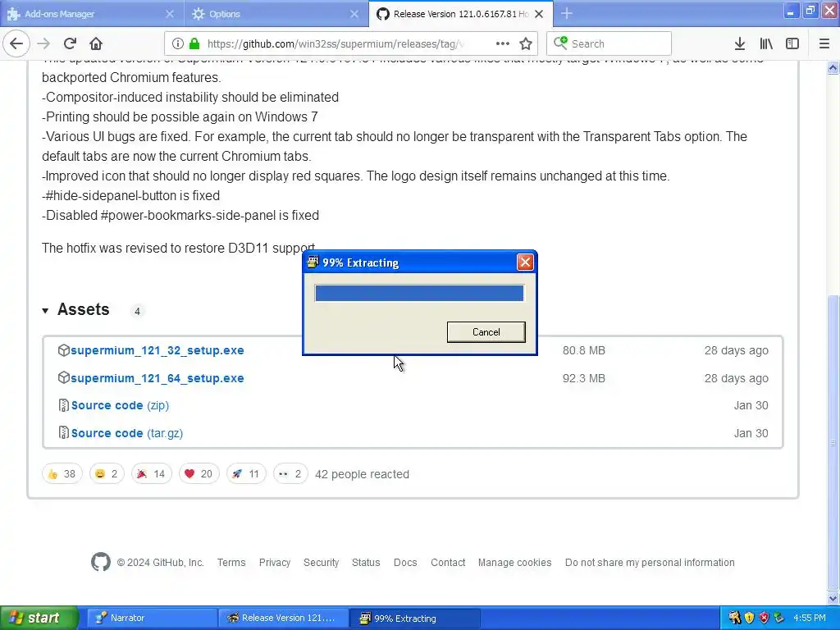Open the page actions three-dot menu

(x=503, y=43)
